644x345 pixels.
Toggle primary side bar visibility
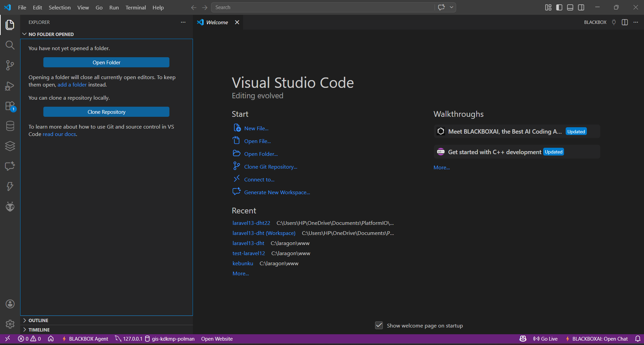(x=559, y=7)
